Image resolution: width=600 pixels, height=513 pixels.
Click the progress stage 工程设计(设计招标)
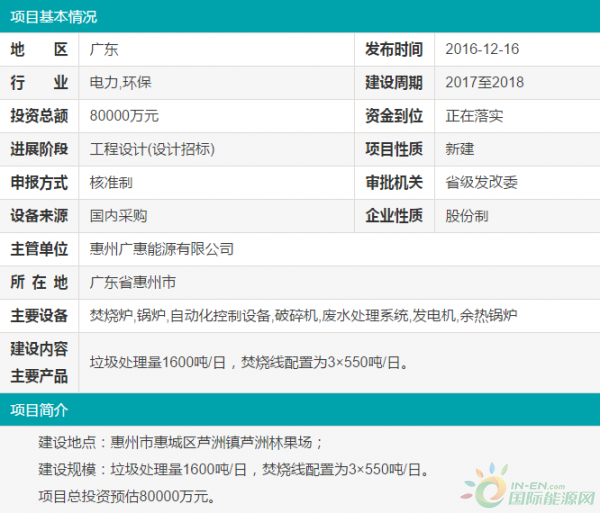click(152, 149)
